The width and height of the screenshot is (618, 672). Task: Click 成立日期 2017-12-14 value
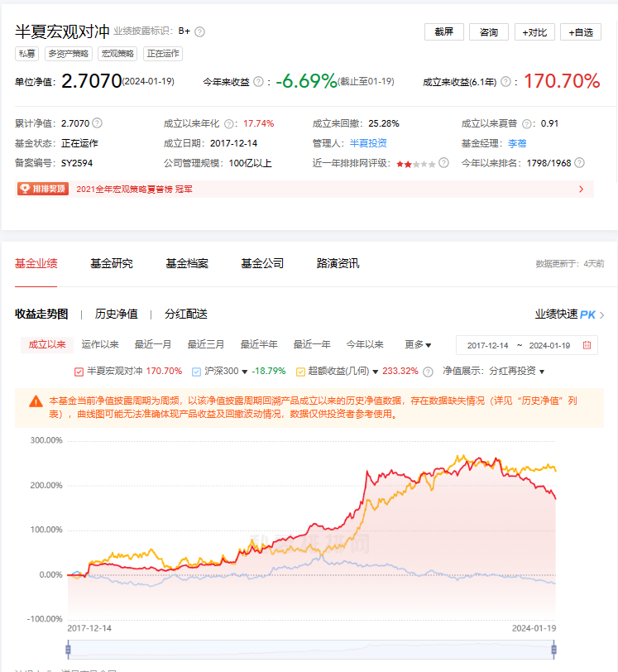233,143
